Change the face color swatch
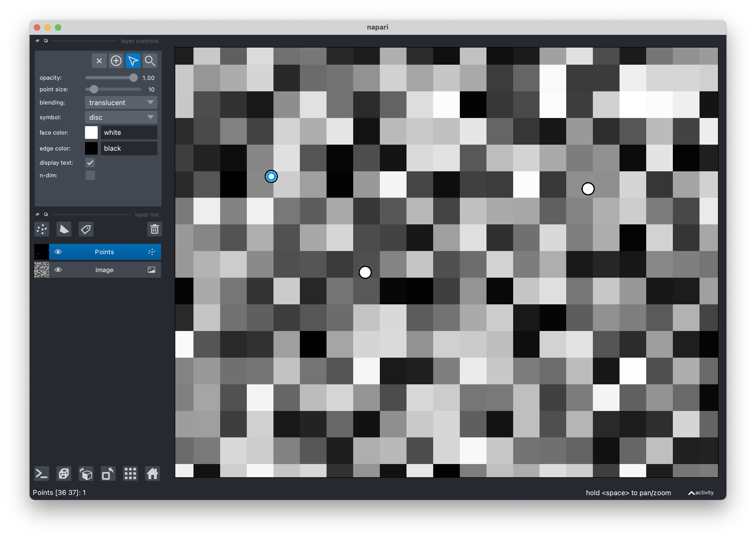Viewport: 756px width, 539px height. coord(91,132)
